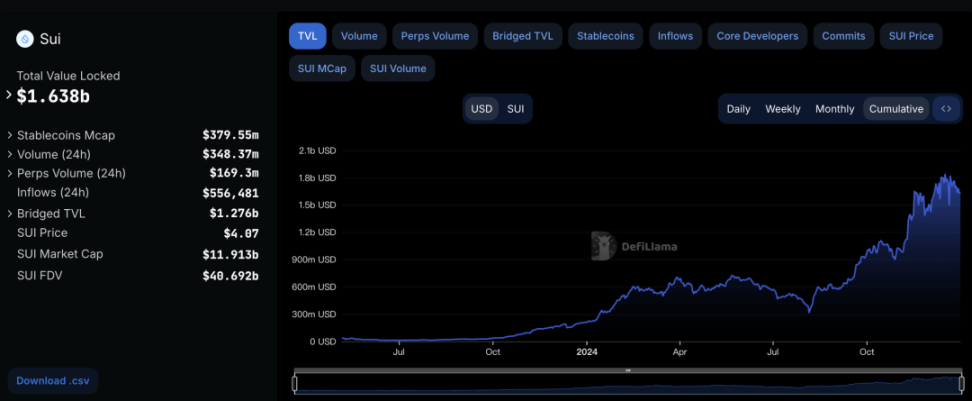Toggle the Volume chart metric

tap(359, 36)
